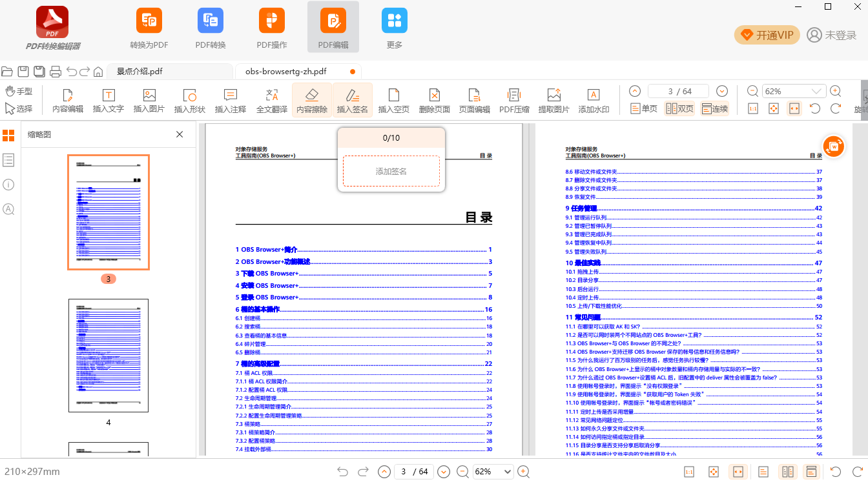Click the print icon
Viewport: 868px width, 484px height.
(x=56, y=71)
